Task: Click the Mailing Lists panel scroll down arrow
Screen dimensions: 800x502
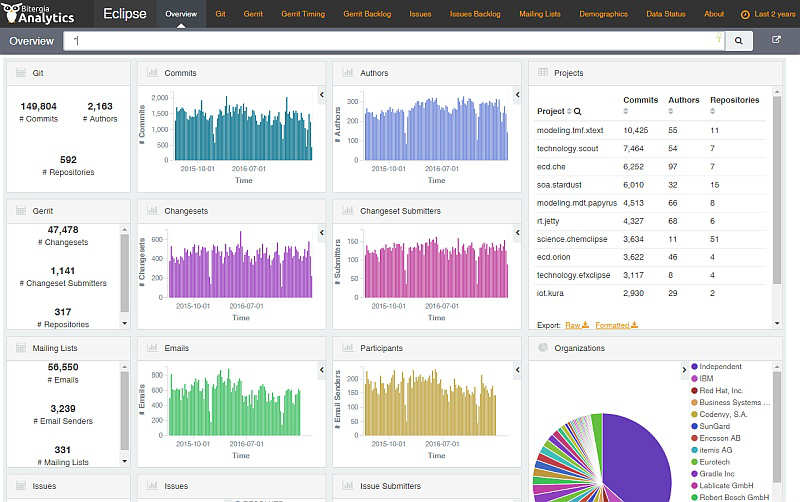Action: coord(124,461)
